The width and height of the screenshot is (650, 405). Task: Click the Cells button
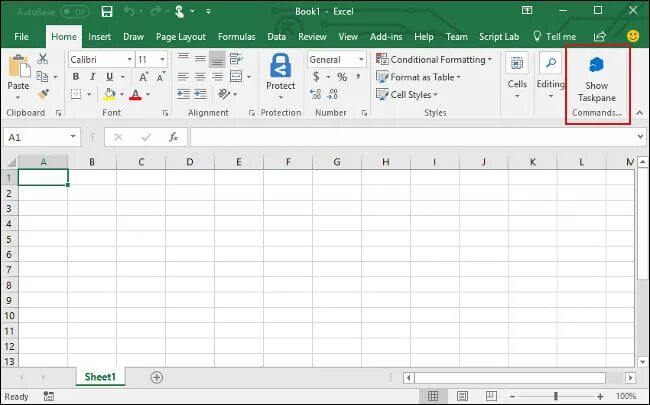517,76
